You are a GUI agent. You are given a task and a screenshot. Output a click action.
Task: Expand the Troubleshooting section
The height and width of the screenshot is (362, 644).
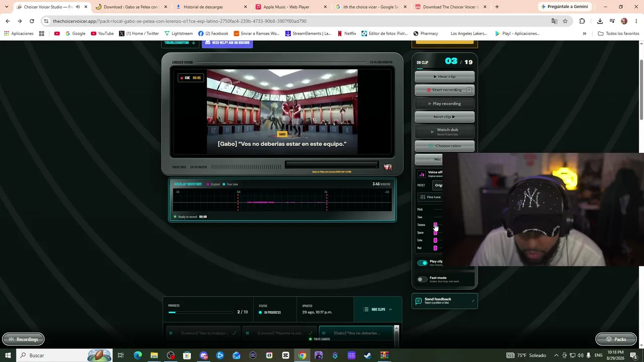point(180,43)
